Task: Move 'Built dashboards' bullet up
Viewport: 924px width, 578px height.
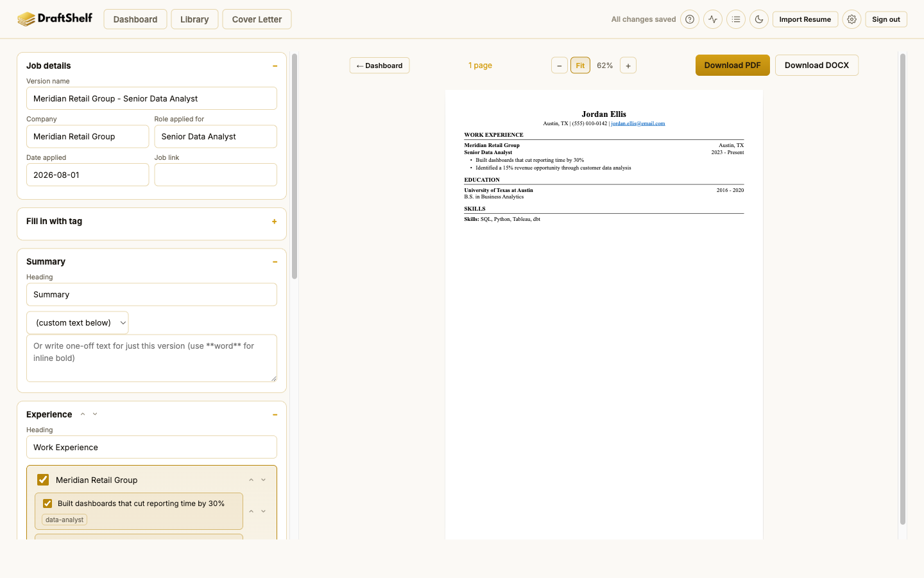Action: click(252, 511)
